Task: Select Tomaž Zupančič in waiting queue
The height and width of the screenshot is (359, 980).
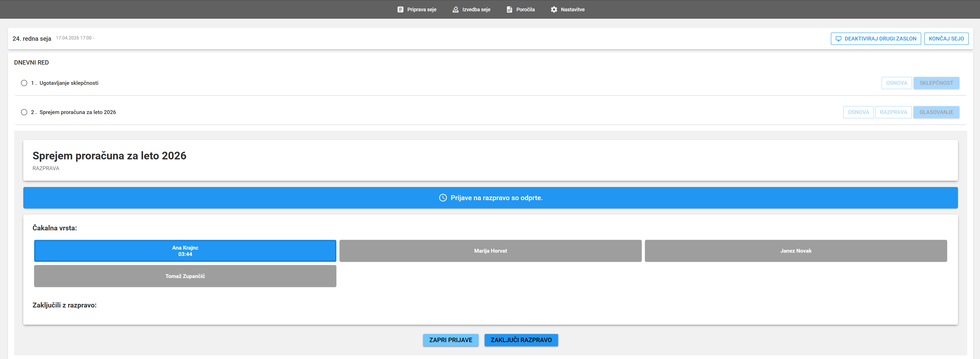Action: coord(185,276)
